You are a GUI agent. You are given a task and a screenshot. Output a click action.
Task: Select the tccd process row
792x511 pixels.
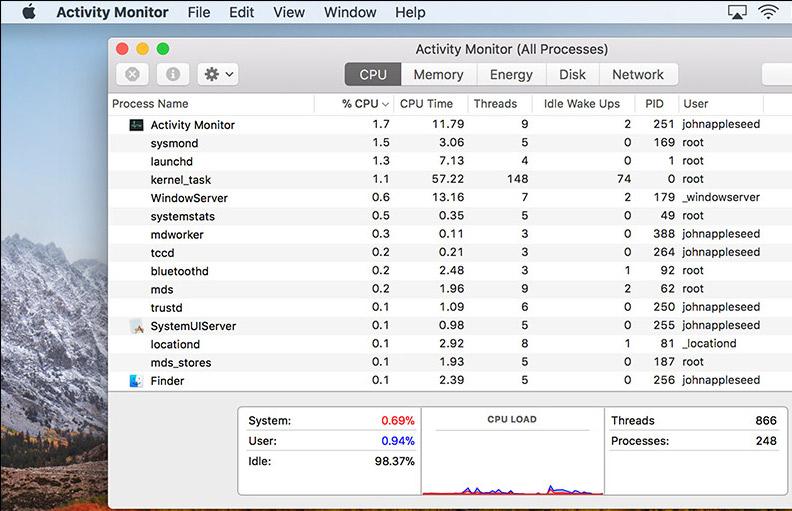[450, 252]
